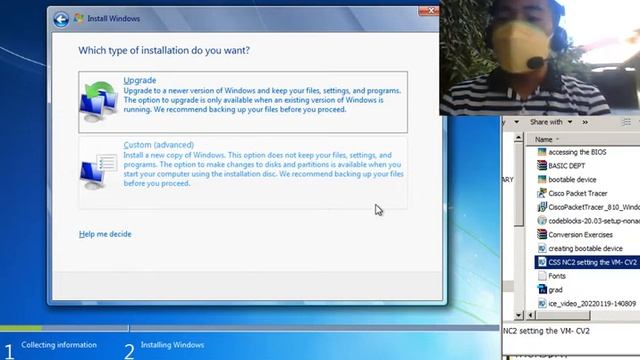This screenshot has width=640, height=360.
Task: Click the horizontal scrollbar thumb in Explorer
Action: pos(563,315)
